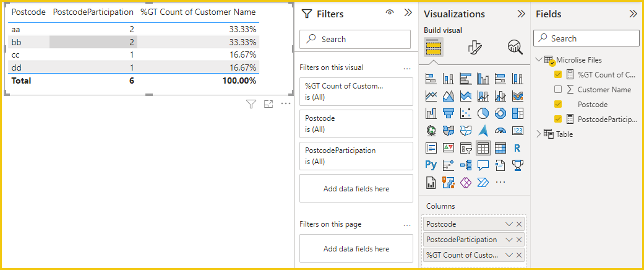Image resolution: width=644 pixels, height=270 pixels.
Task: Select the Scatter chart visual
Action: 465,113
